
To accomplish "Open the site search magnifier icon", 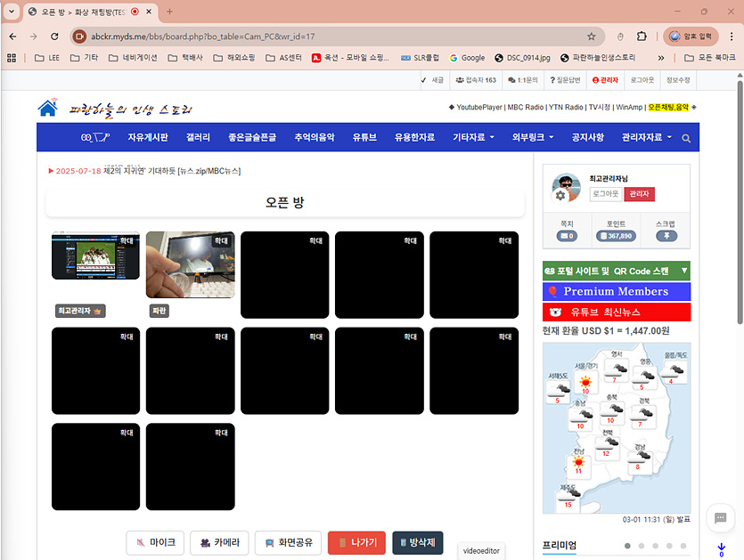I will pos(685,138).
